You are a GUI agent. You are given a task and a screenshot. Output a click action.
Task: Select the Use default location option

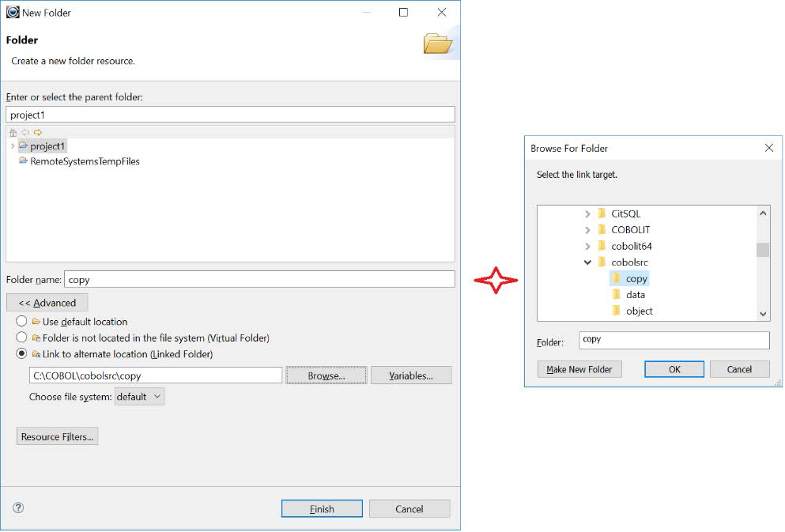[20, 321]
